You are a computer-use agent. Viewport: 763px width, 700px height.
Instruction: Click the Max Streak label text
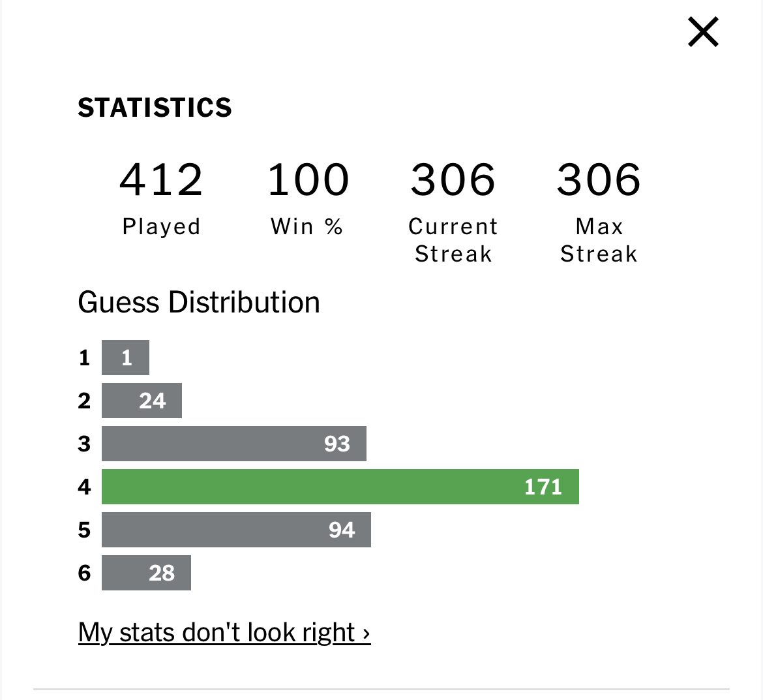[x=599, y=240]
